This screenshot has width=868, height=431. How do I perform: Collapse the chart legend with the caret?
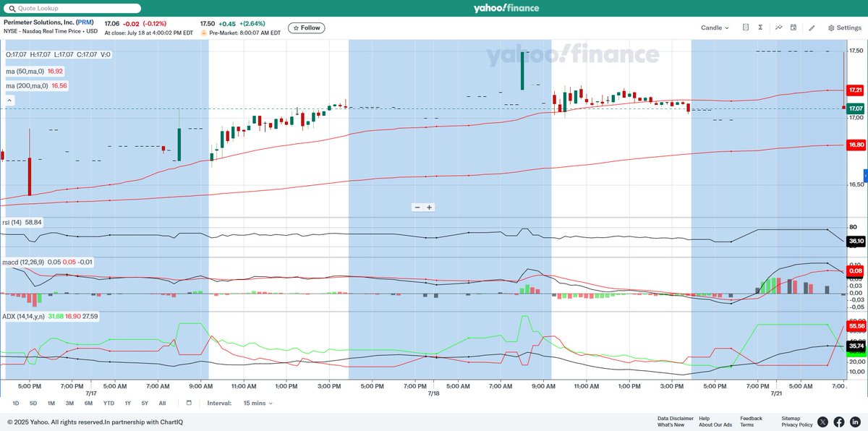[x=9, y=102]
